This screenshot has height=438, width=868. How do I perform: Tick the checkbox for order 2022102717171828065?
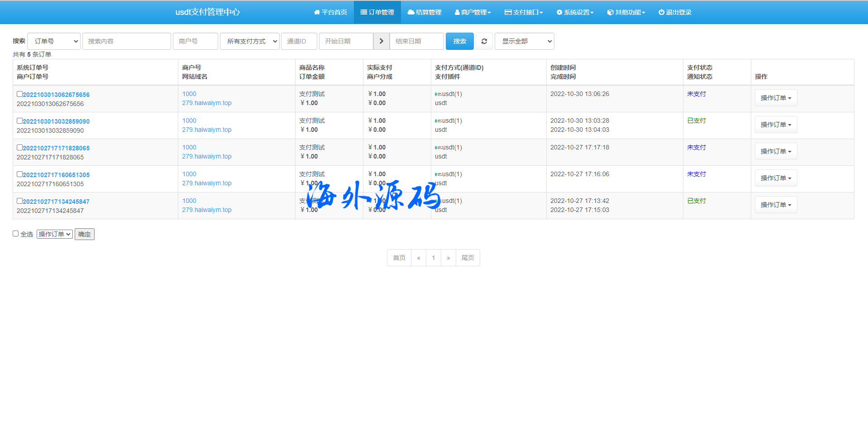(x=19, y=148)
